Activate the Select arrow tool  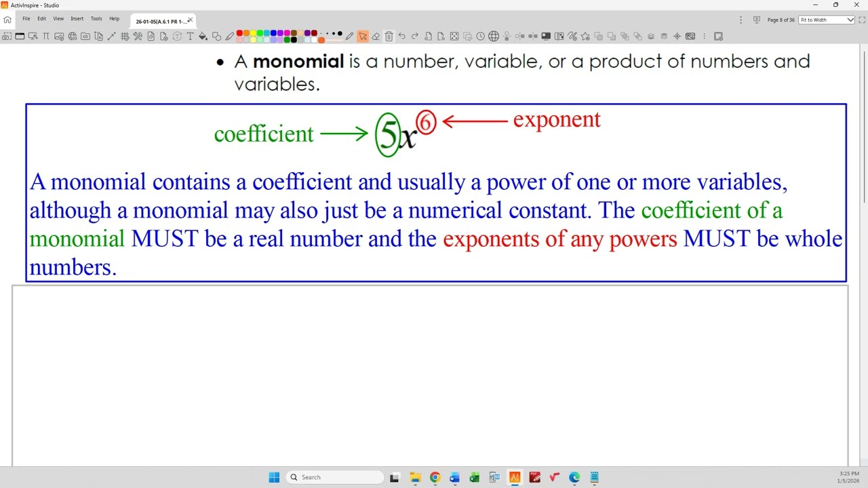tap(363, 36)
